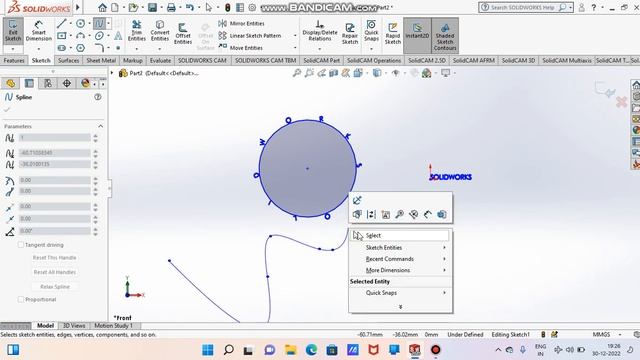Open Smart Dimension dropdown arrow
640x360 pixels.
click(x=39, y=49)
